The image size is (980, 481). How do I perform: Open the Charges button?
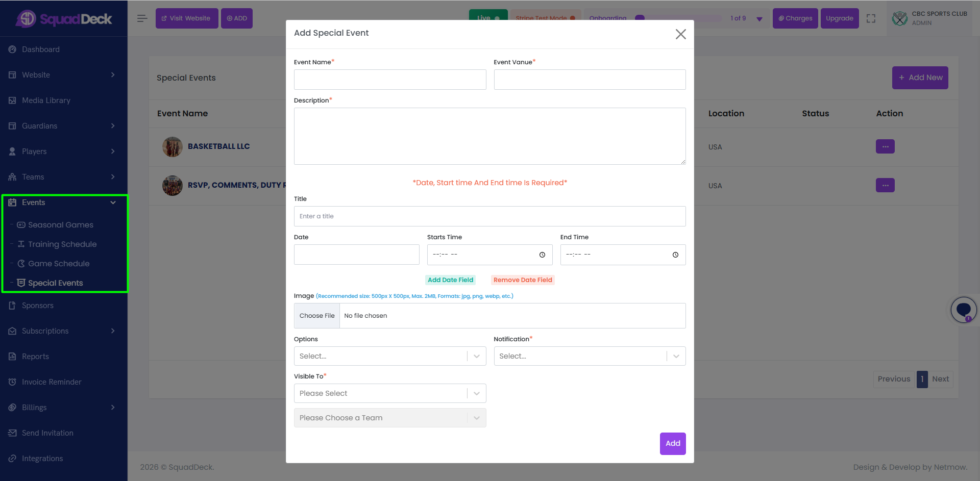[795, 18]
